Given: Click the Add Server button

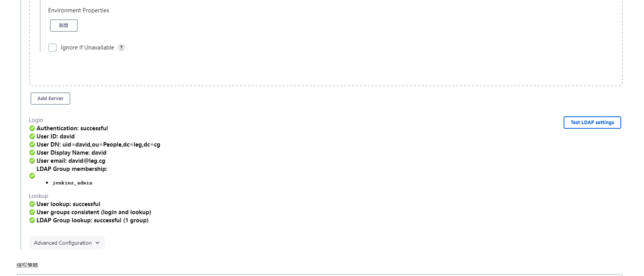Looking at the screenshot, I should [50, 99].
